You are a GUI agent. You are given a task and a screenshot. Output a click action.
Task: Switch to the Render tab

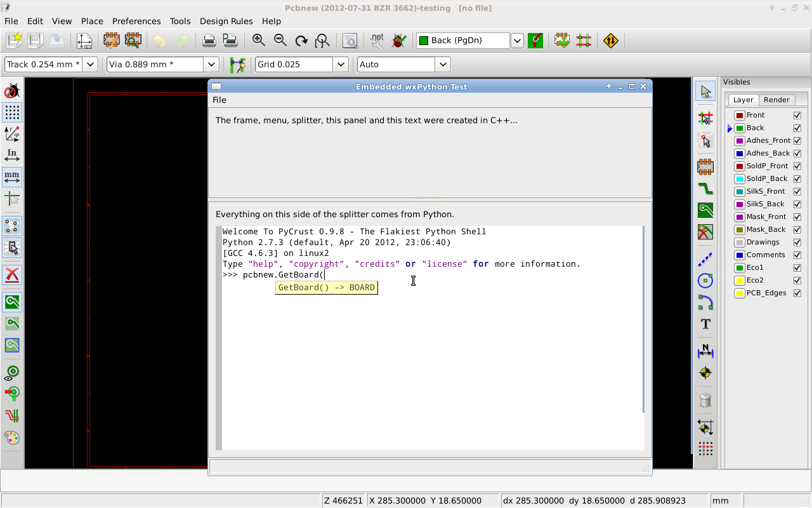(x=776, y=100)
